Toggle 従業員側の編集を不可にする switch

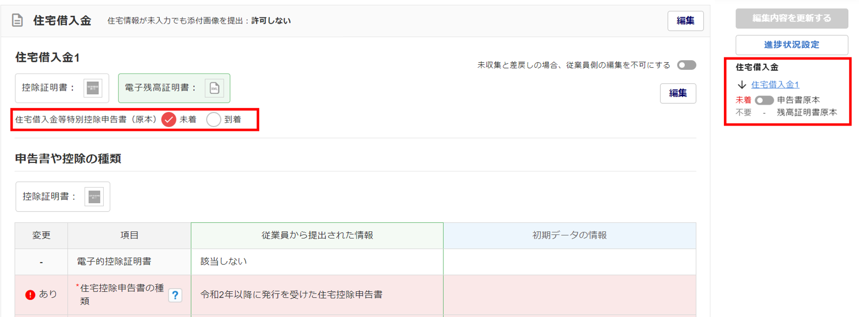tap(687, 65)
